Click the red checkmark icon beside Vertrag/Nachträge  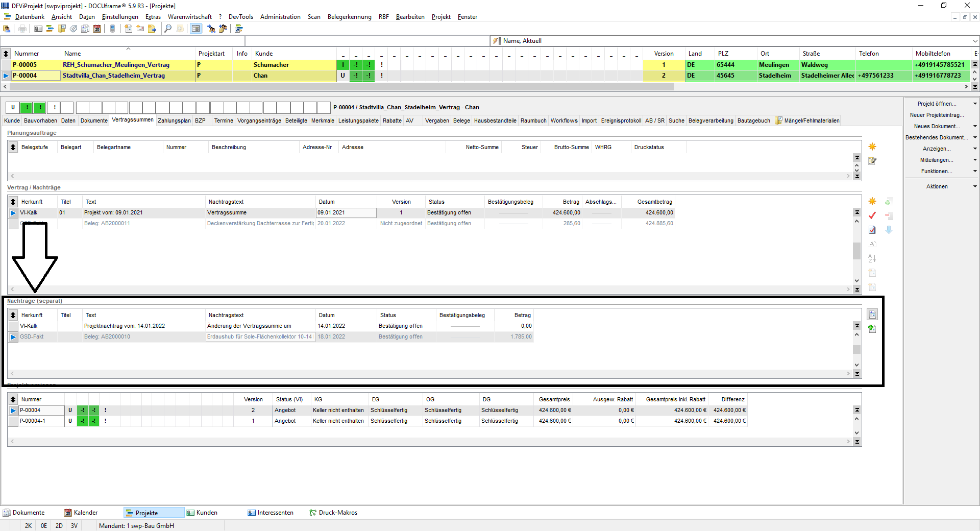pos(872,215)
